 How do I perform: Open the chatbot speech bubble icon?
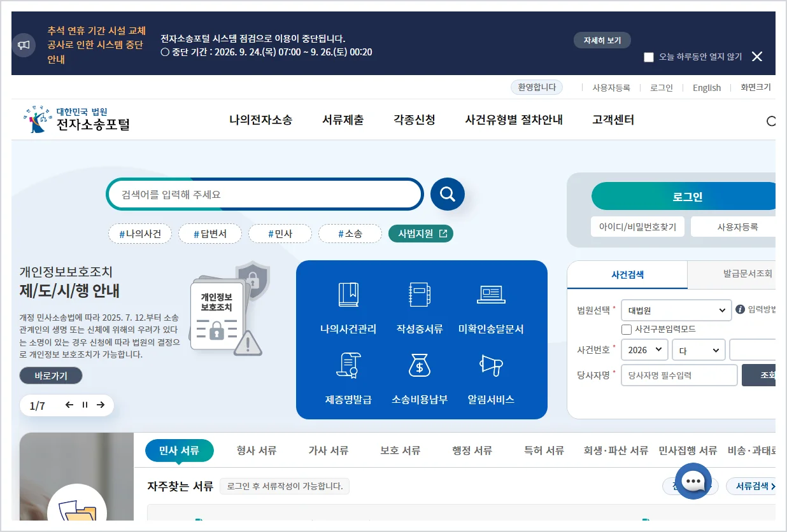pyautogui.click(x=693, y=482)
